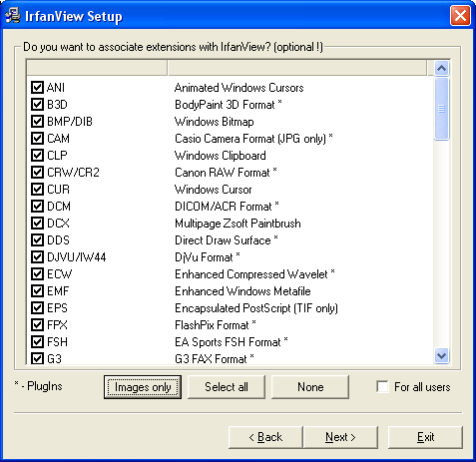Viewport: 476px width, 462px height.
Task: Select 'Multipage Zsoft Paintbrush' description
Action: (x=238, y=224)
